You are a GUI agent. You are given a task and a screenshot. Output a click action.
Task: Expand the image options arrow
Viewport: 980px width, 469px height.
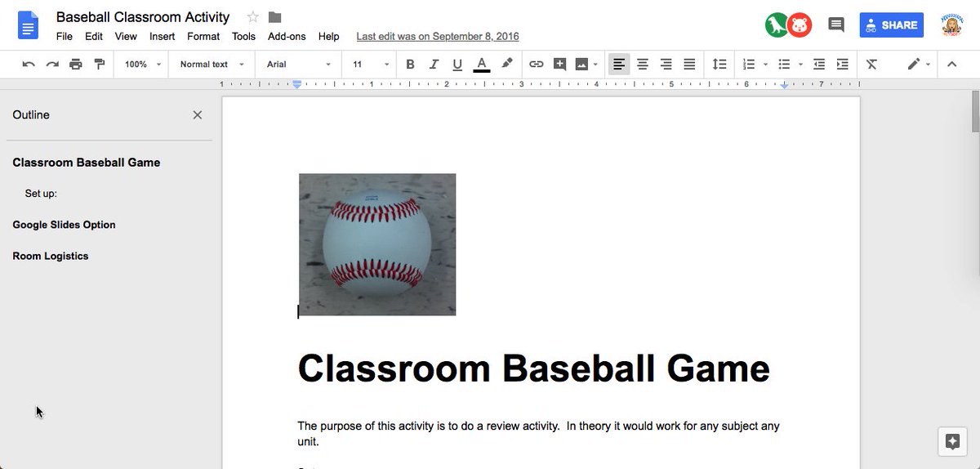click(x=595, y=65)
